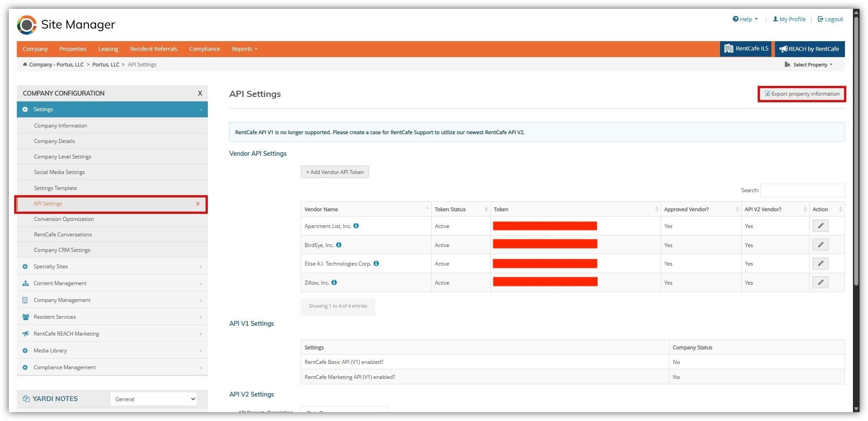Click the info icon beside Elise A.I. Technologies Corp.
Image resolution: width=868 pixels, height=421 pixels.
(x=376, y=263)
